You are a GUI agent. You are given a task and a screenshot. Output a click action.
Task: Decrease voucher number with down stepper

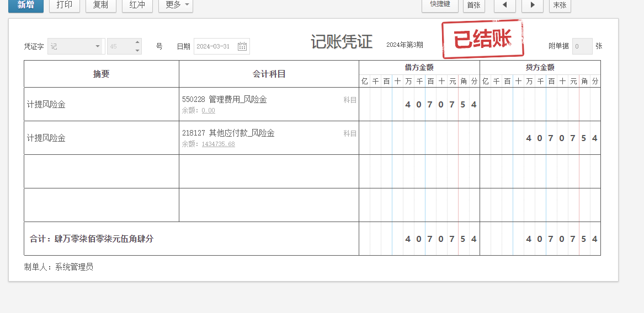click(x=137, y=51)
